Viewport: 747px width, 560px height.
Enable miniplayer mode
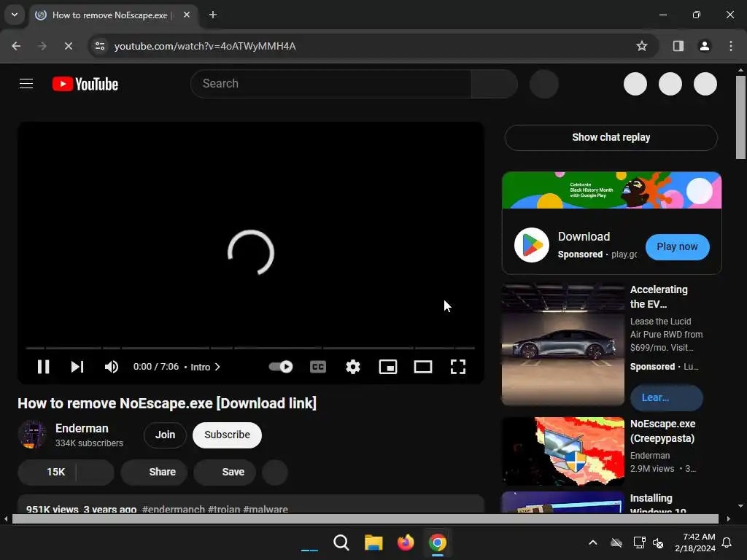[388, 367]
